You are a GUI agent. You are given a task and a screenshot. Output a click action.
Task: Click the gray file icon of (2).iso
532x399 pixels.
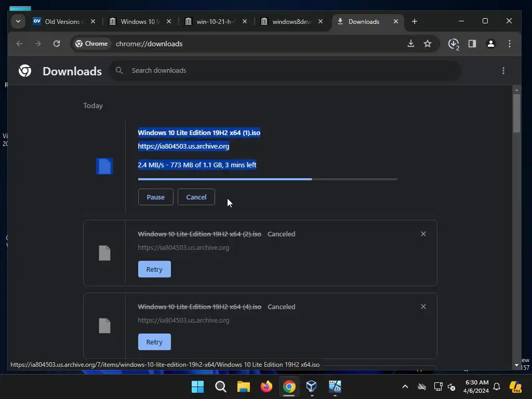[x=104, y=253]
